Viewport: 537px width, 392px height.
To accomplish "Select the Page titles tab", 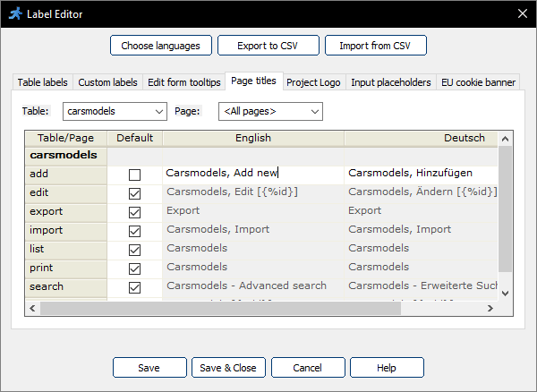I will point(254,81).
